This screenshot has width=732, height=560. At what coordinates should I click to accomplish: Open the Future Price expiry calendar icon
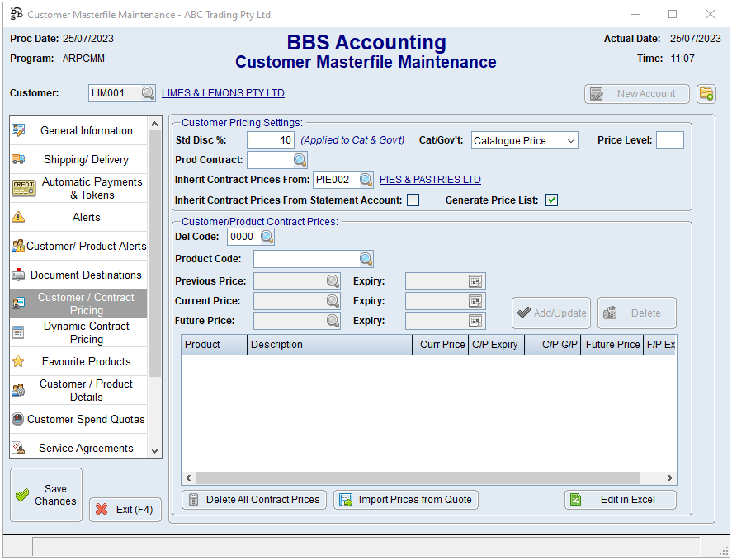point(475,321)
